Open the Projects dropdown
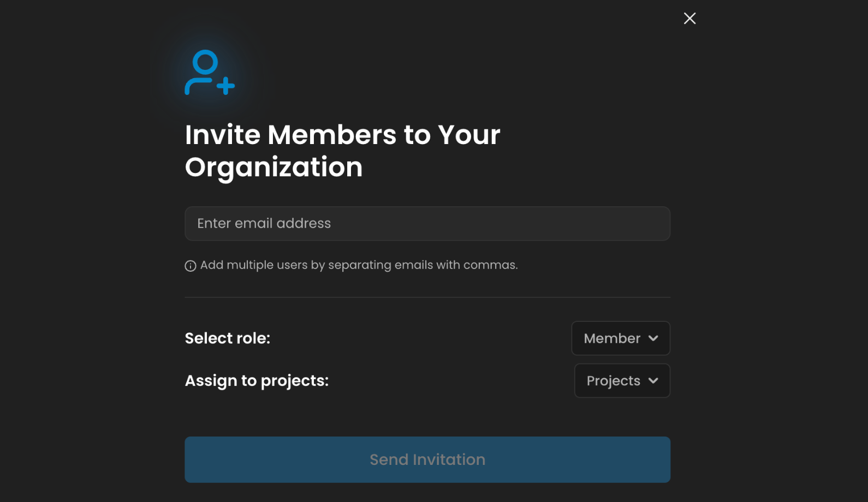The image size is (868, 502). [x=622, y=381]
